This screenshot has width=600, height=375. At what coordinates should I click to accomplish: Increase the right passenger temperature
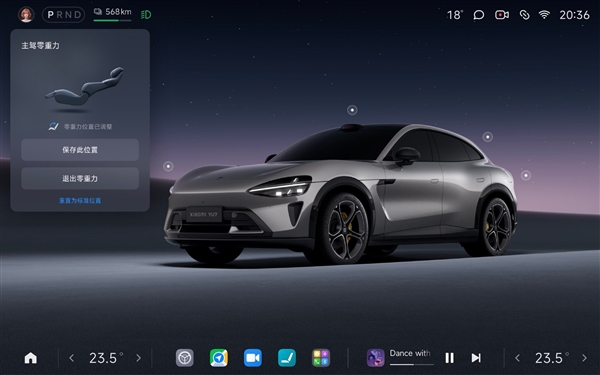584,358
